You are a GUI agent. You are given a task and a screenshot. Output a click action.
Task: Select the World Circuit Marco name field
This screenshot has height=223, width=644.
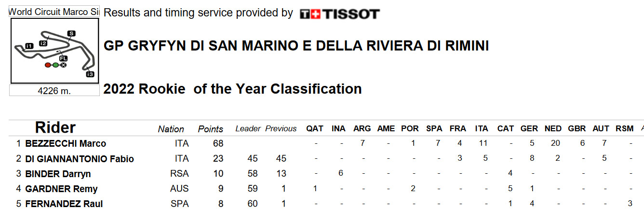pyautogui.click(x=54, y=12)
